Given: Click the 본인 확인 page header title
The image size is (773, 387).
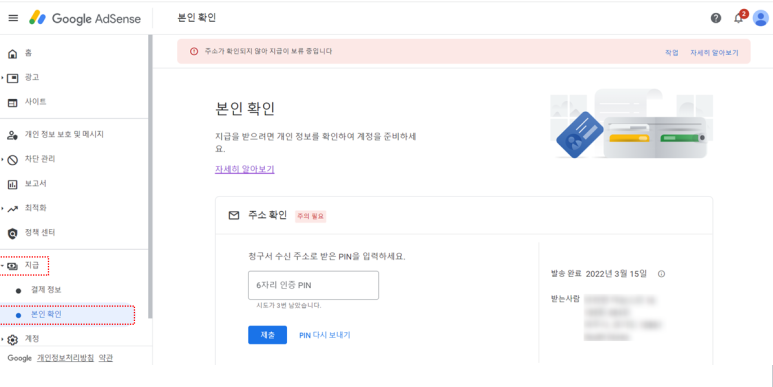Looking at the screenshot, I should point(197,18).
